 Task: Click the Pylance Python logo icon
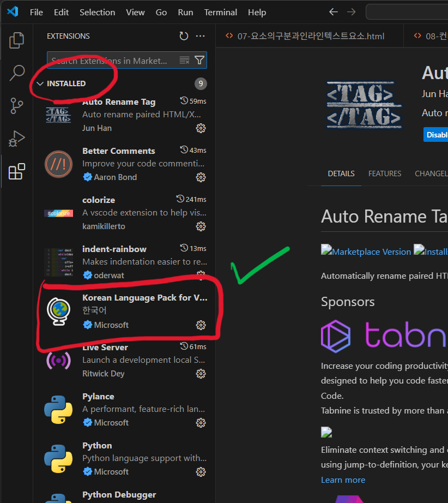[x=58, y=410]
